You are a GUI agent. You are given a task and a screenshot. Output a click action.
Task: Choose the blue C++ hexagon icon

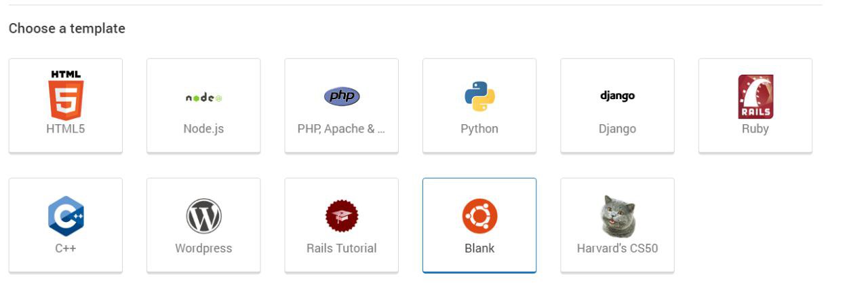click(x=66, y=217)
